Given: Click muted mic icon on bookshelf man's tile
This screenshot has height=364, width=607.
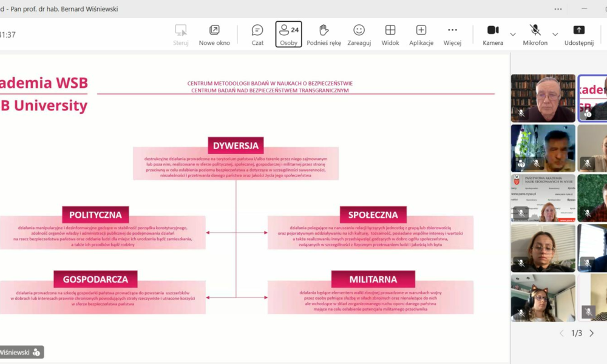Looking at the screenshot, I should pyautogui.click(x=521, y=113).
